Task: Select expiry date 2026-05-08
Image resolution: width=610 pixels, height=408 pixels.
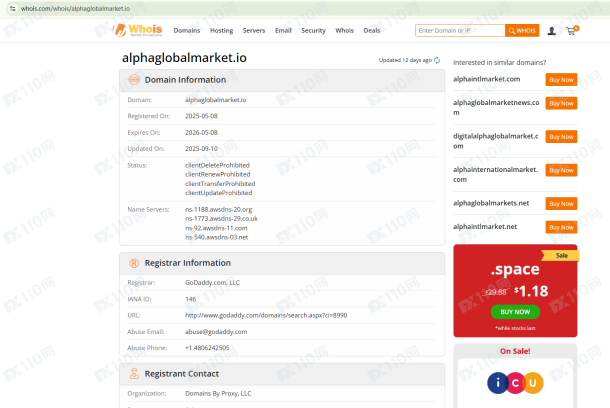Action: click(x=201, y=133)
